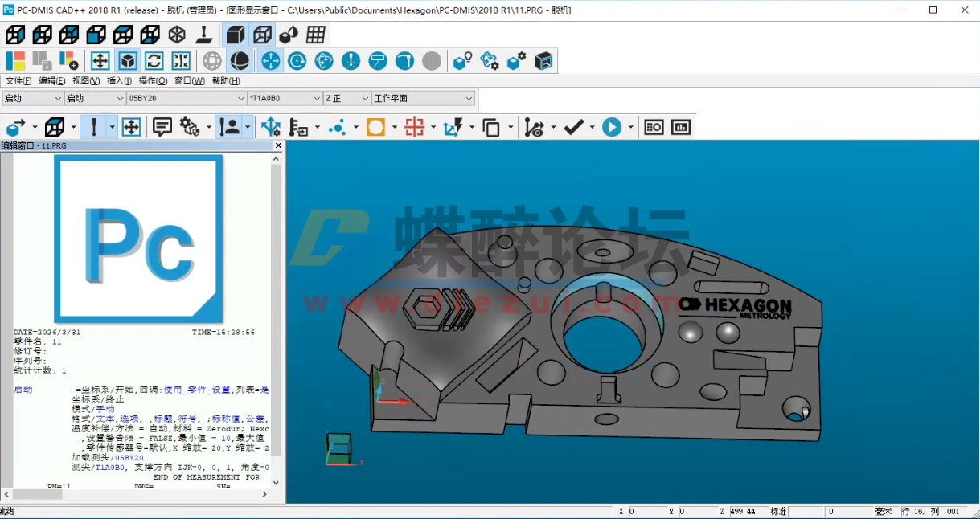
Task: Open the 插入(I) menu
Action: click(x=117, y=80)
